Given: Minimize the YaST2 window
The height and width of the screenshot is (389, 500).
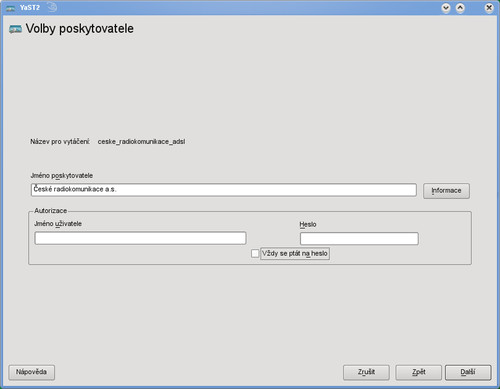Looking at the screenshot, I should click(x=446, y=8).
